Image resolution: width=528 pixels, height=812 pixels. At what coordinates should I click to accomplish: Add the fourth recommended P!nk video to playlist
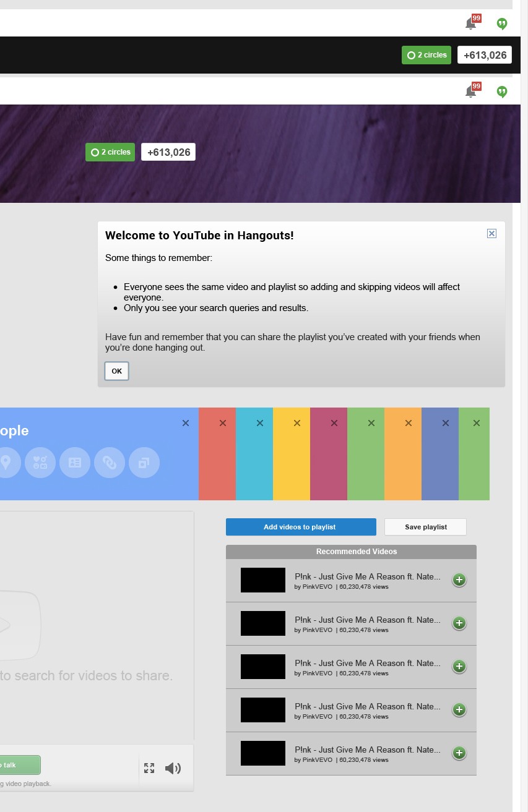(x=459, y=710)
